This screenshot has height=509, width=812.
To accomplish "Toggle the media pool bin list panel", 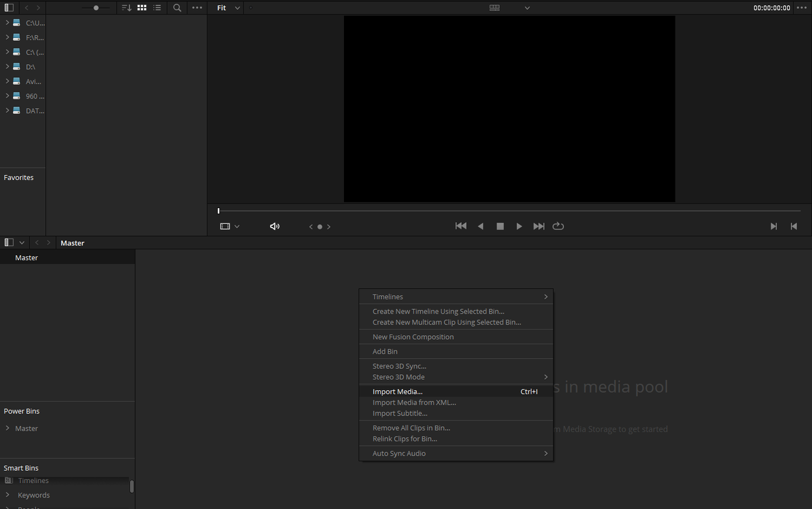I will 9,242.
